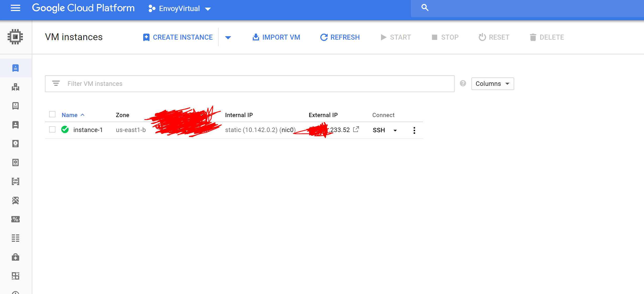The width and height of the screenshot is (644, 294).
Task: Toggle the select-all instances checkbox
Action: pos(52,114)
